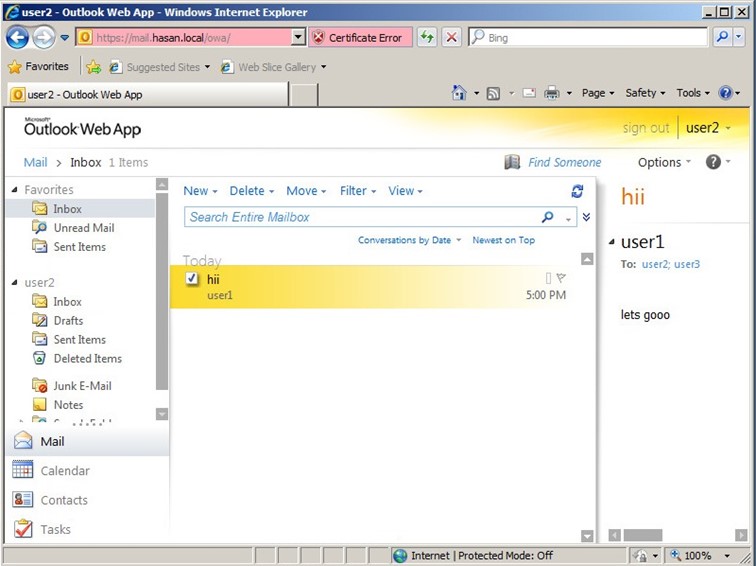The height and width of the screenshot is (566, 756).
Task: Add to Favorites bar star icon
Action: (x=94, y=67)
